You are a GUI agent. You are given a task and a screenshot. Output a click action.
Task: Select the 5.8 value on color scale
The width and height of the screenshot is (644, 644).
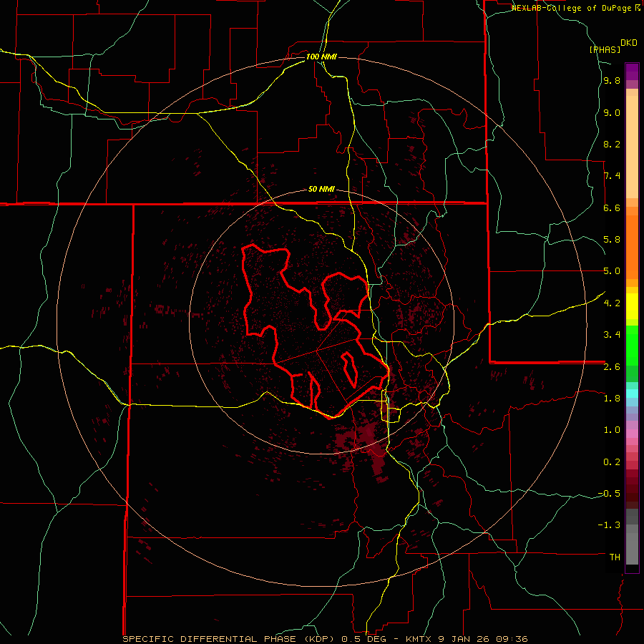[612, 240]
